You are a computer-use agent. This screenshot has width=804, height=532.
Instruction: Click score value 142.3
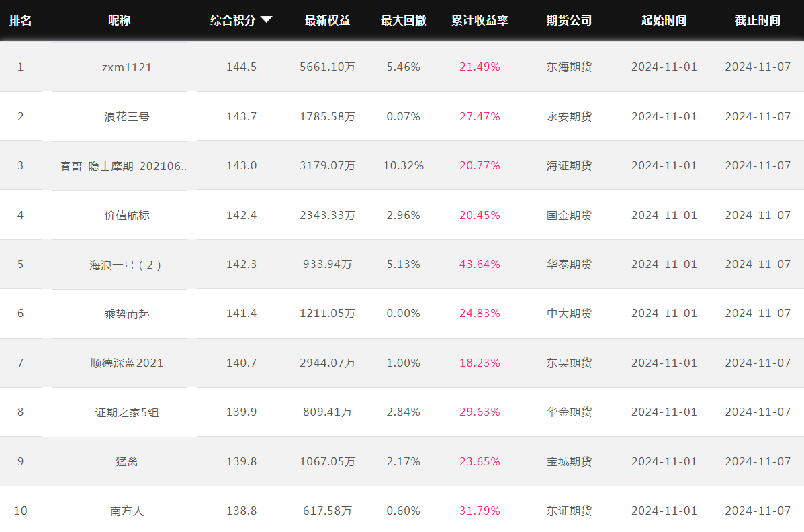[242, 264]
